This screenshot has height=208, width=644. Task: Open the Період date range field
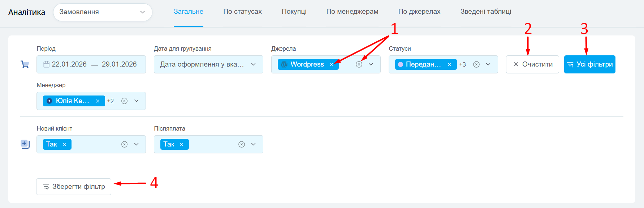[91, 64]
